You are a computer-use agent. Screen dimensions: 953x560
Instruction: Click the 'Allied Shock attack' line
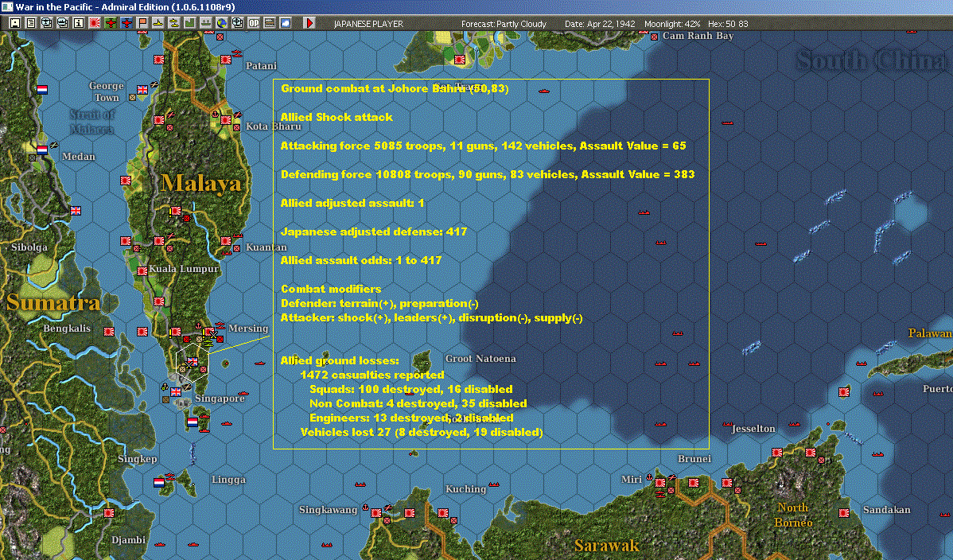click(x=336, y=117)
